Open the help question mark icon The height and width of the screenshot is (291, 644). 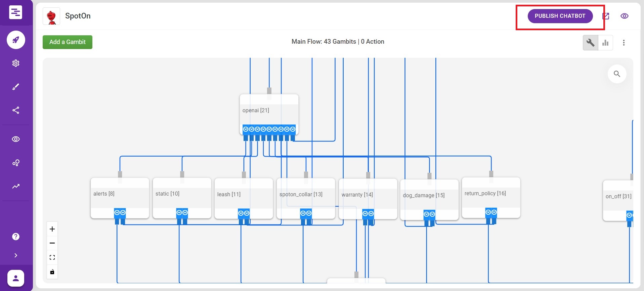pyautogui.click(x=16, y=237)
